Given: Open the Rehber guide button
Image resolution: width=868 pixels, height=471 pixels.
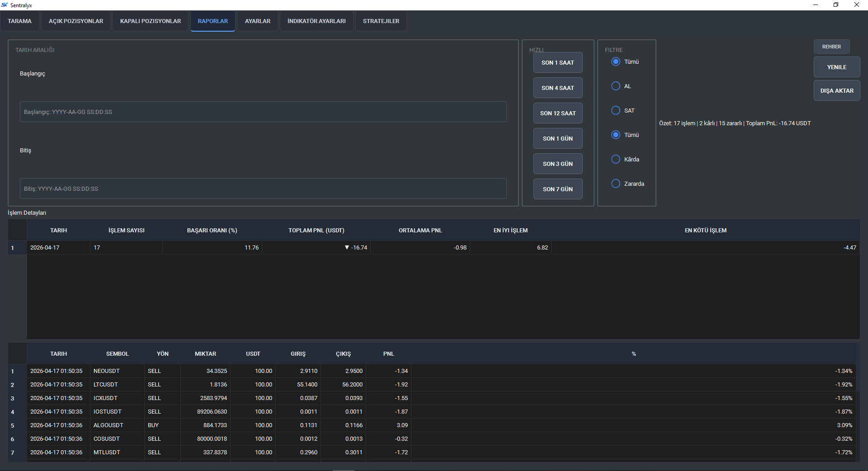Looking at the screenshot, I should pos(831,47).
